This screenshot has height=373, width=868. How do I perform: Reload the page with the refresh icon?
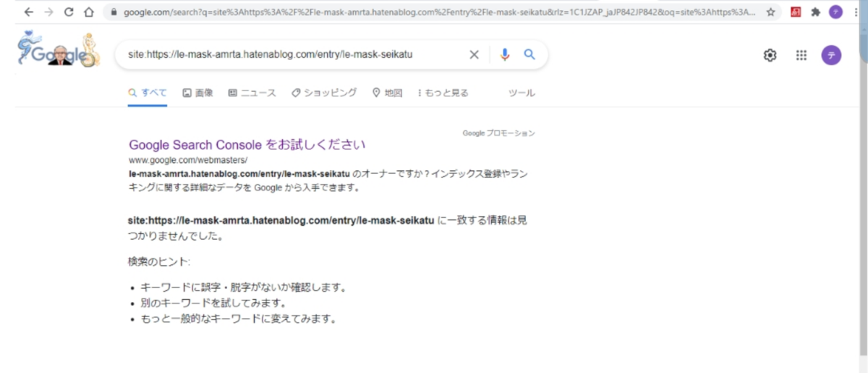click(69, 12)
